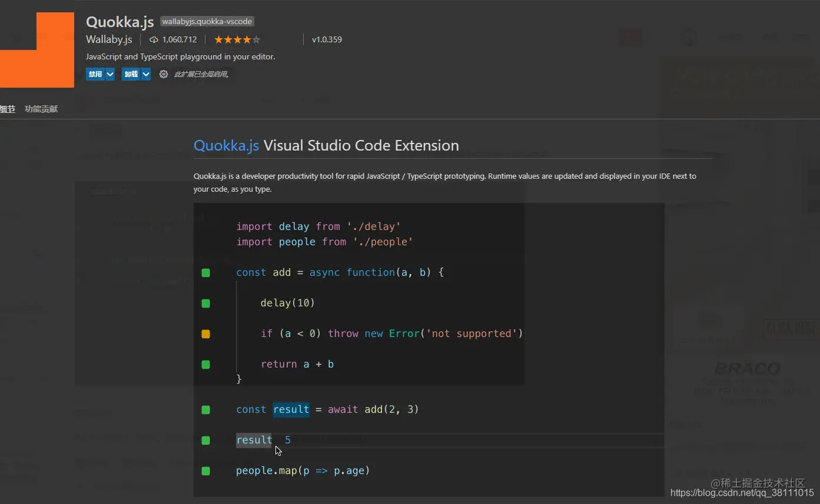Click the inline value 5 after result
Viewport: 820px width, 504px height.
288,440
